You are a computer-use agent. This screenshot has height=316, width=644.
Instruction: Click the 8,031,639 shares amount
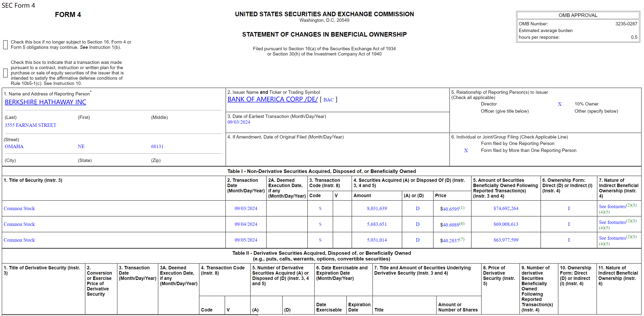pyautogui.click(x=376, y=208)
